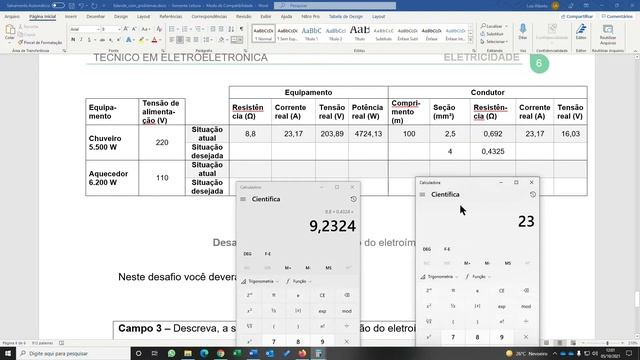Open the font name dropdown (Arial)

pos(98,29)
